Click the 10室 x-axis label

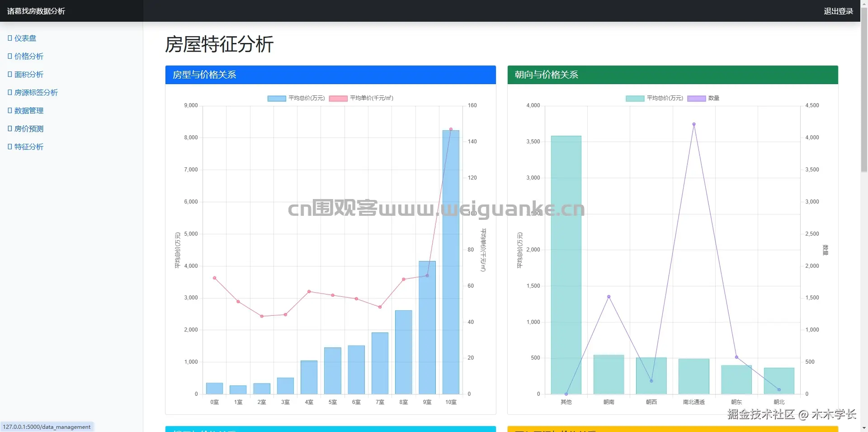pyautogui.click(x=451, y=402)
